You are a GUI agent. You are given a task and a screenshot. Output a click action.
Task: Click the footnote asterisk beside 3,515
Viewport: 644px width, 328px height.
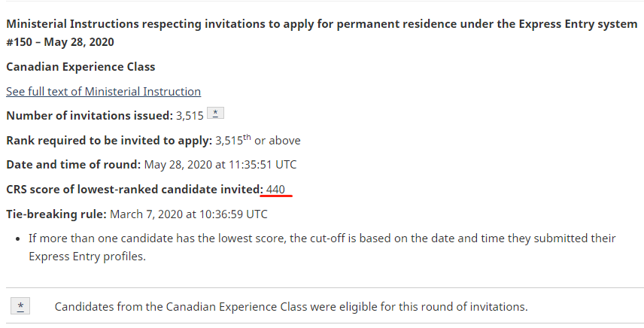[215, 114]
